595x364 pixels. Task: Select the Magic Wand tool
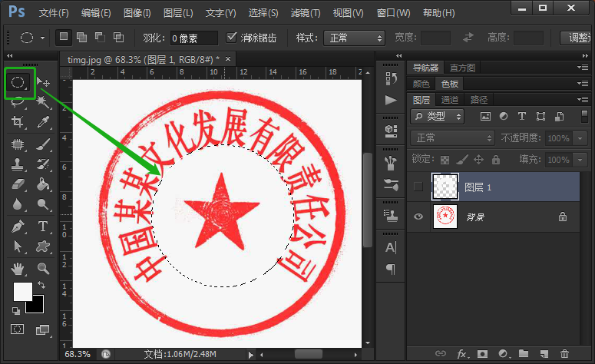(43, 102)
